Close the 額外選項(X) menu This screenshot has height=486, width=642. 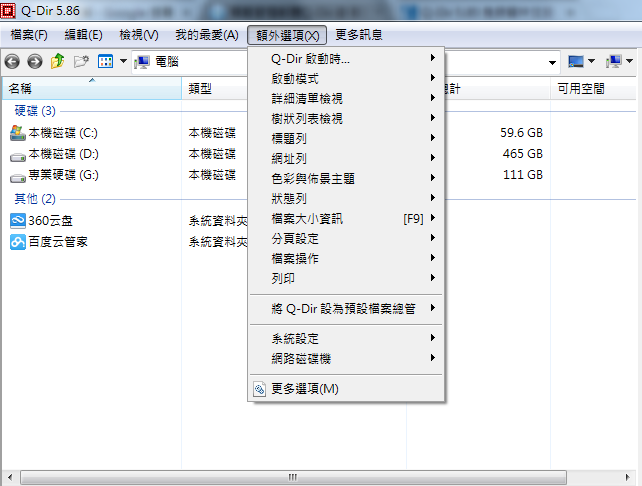pyautogui.click(x=287, y=35)
